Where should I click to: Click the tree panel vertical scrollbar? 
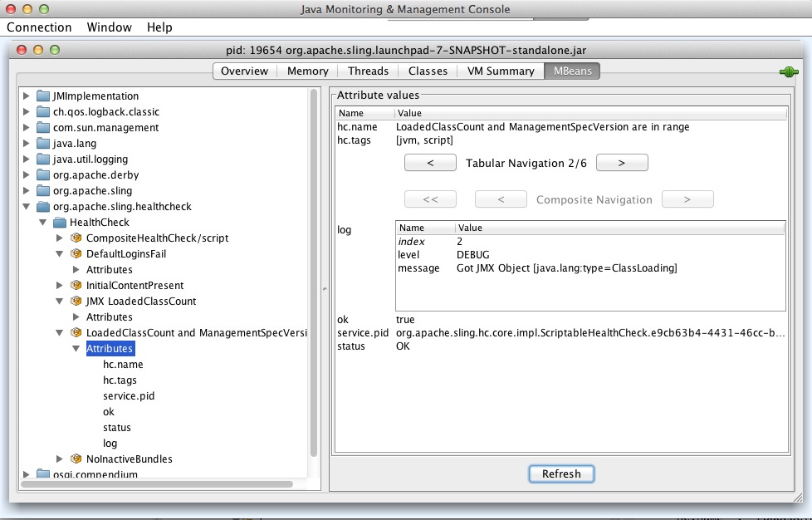coord(314,274)
